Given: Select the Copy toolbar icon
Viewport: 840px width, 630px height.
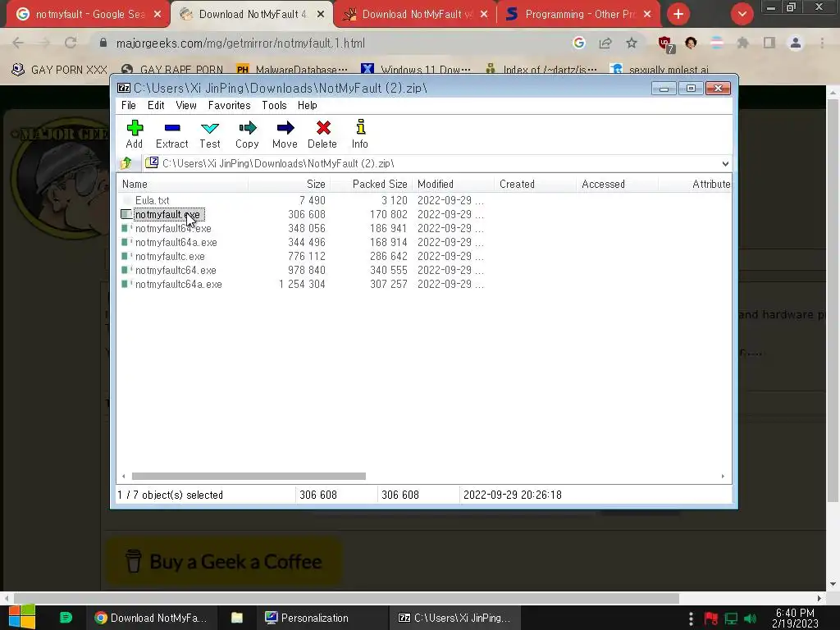Looking at the screenshot, I should (x=247, y=134).
